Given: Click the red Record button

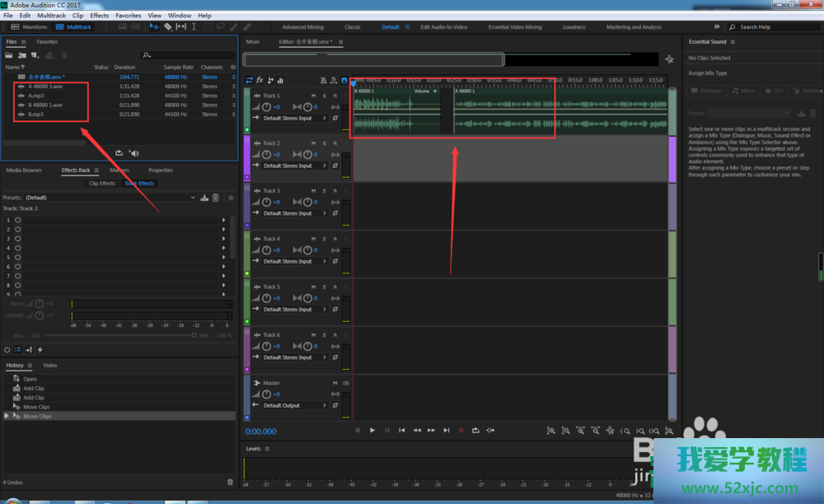Looking at the screenshot, I should (x=461, y=430).
